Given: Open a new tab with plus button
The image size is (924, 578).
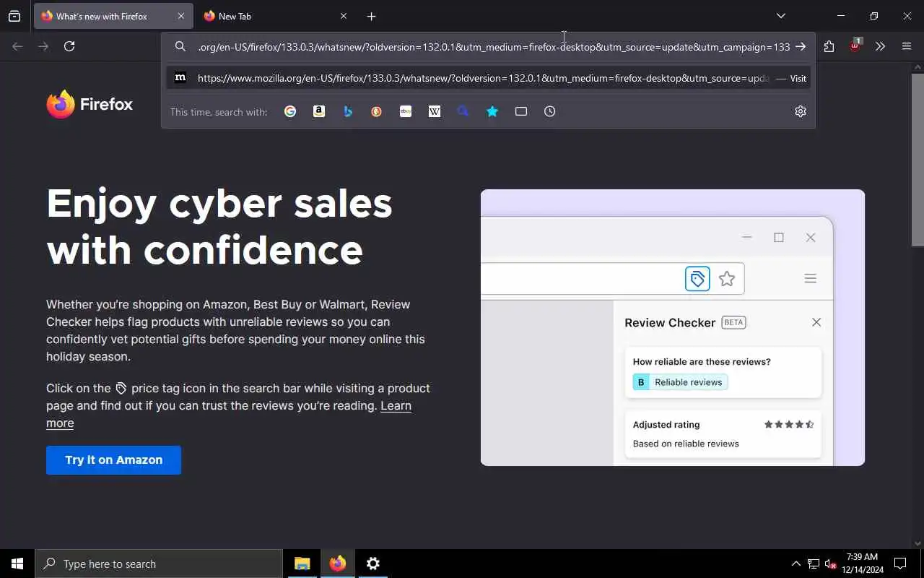Looking at the screenshot, I should click(x=371, y=16).
